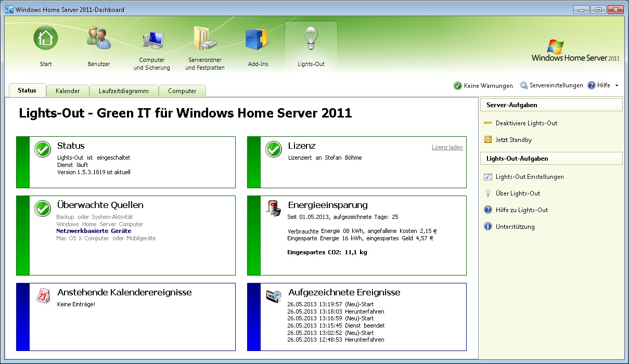
Task: Click the check icon beside Überwachte Quellen
Action: click(43, 209)
